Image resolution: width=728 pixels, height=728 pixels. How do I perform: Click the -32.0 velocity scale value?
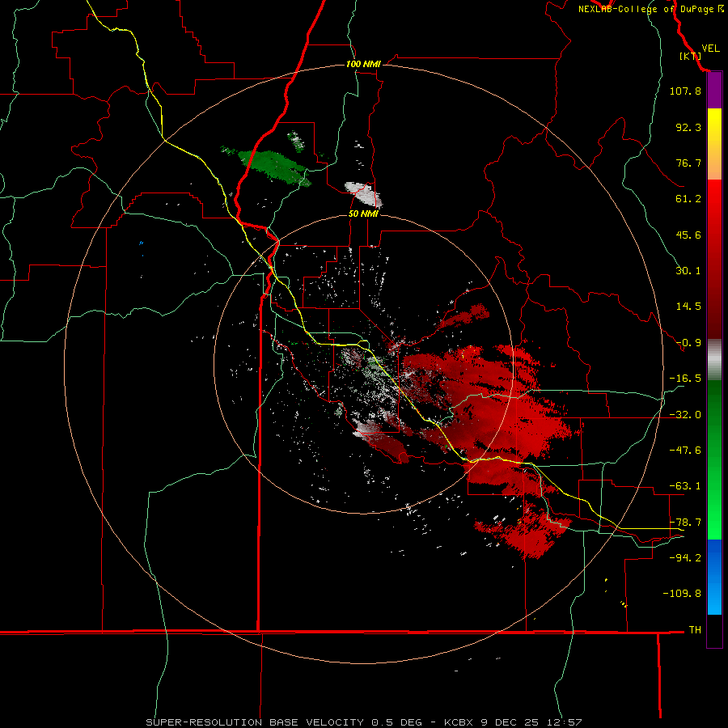point(685,415)
